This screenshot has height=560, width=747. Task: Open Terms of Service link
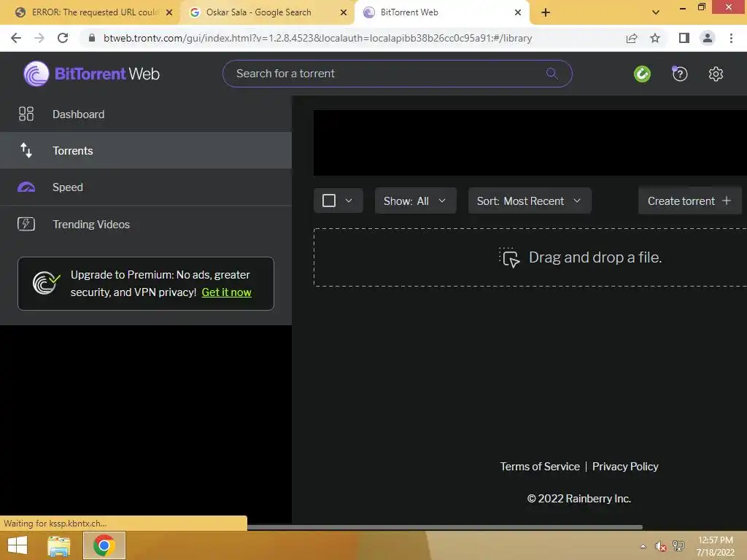pyautogui.click(x=540, y=466)
